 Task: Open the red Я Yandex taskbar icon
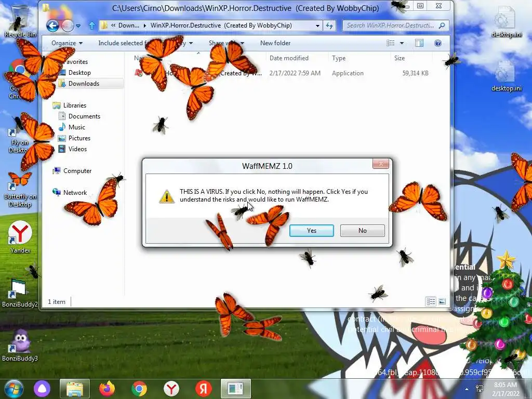point(204,389)
